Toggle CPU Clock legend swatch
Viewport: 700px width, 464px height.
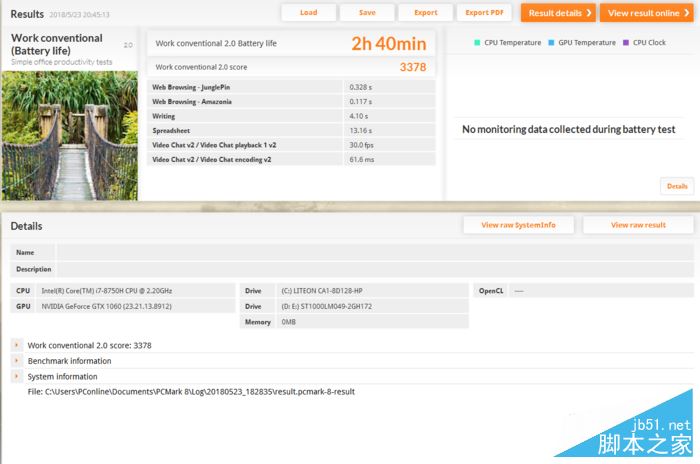(x=626, y=42)
